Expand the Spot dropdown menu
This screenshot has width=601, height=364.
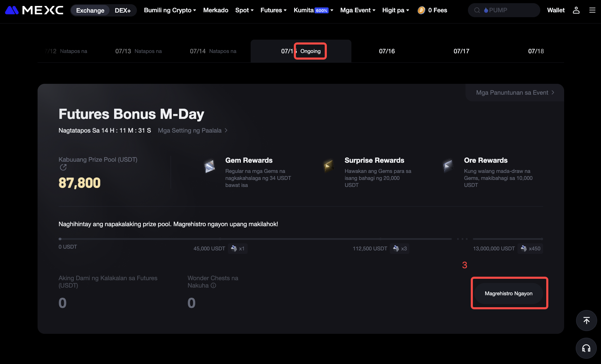(244, 10)
